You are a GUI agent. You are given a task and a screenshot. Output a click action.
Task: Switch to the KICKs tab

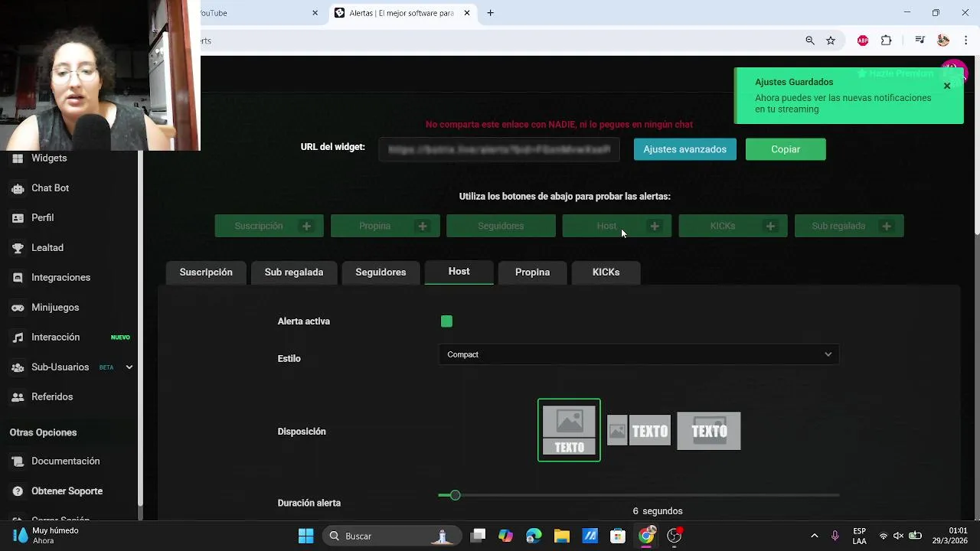pos(606,272)
